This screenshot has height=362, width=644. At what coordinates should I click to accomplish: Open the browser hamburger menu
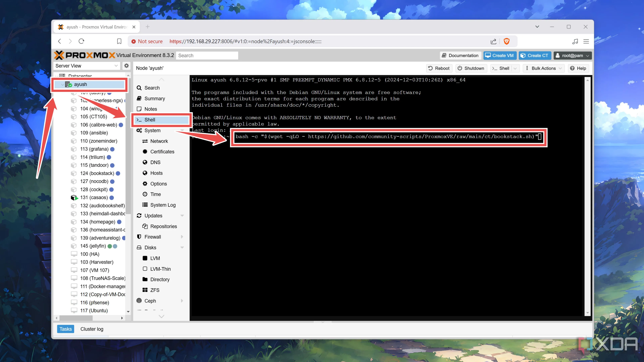coord(586,41)
